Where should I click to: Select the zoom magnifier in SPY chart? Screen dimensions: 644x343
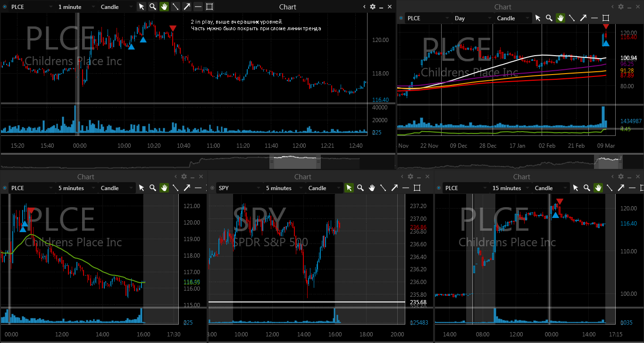point(360,188)
